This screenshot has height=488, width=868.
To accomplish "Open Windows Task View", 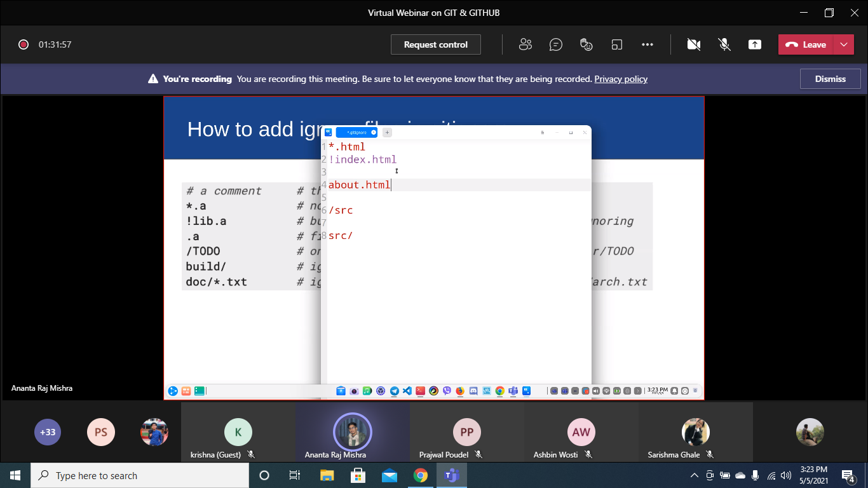I will [x=295, y=475].
